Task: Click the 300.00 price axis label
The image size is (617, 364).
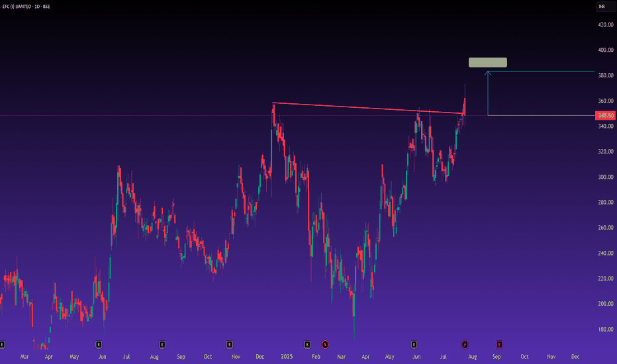Action: click(x=606, y=177)
